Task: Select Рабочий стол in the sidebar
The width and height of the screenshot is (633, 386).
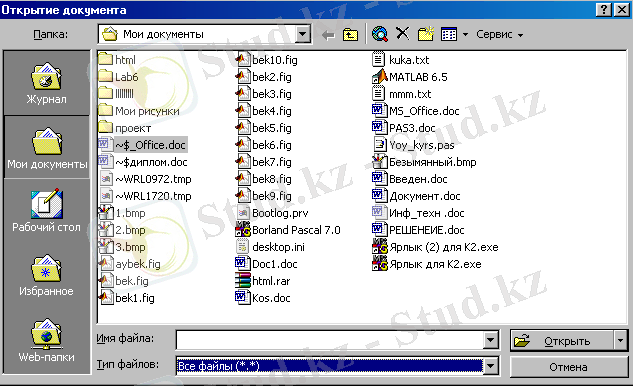Action: 46,210
